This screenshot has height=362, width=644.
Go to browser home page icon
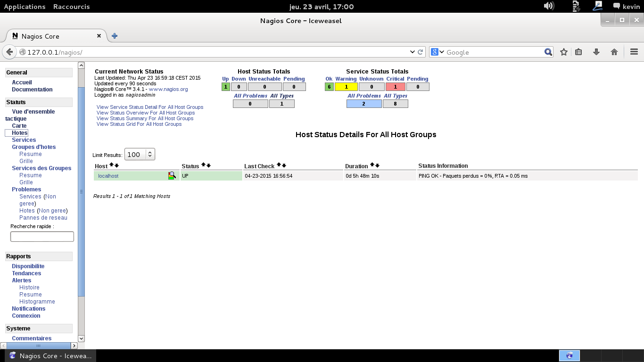[614, 52]
